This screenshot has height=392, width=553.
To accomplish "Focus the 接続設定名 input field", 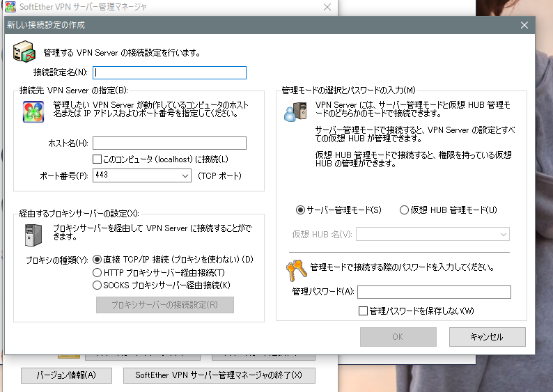I will [x=169, y=72].
